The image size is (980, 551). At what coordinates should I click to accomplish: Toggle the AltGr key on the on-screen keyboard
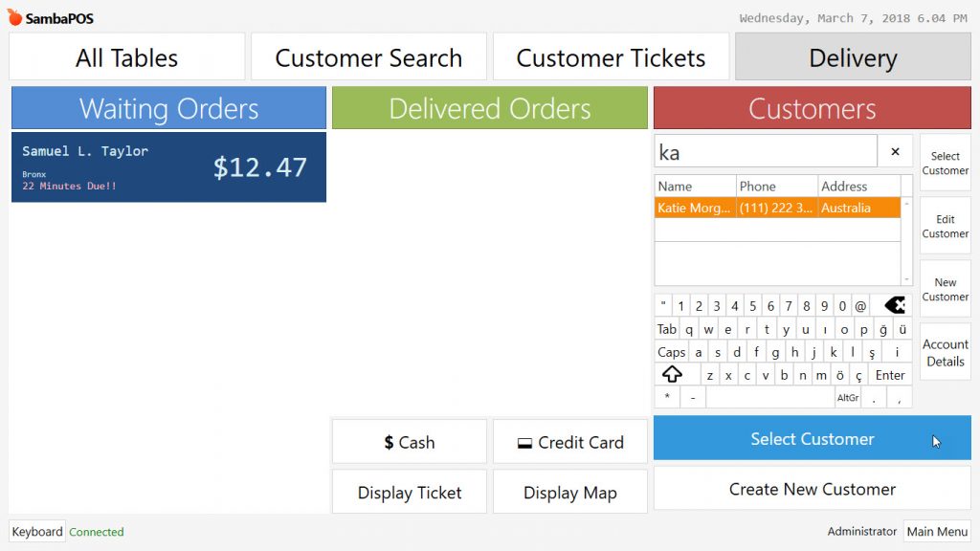pos(848,397)
